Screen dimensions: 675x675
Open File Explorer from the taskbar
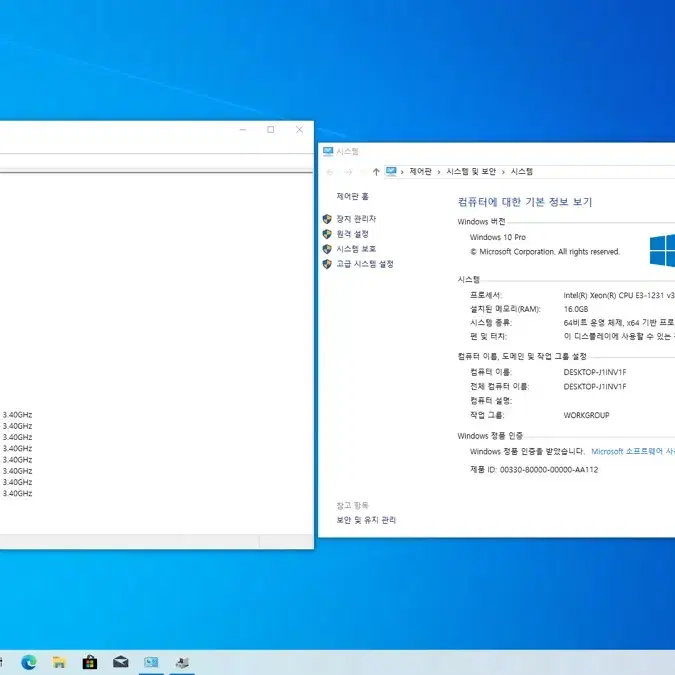[x=59, y=662]
